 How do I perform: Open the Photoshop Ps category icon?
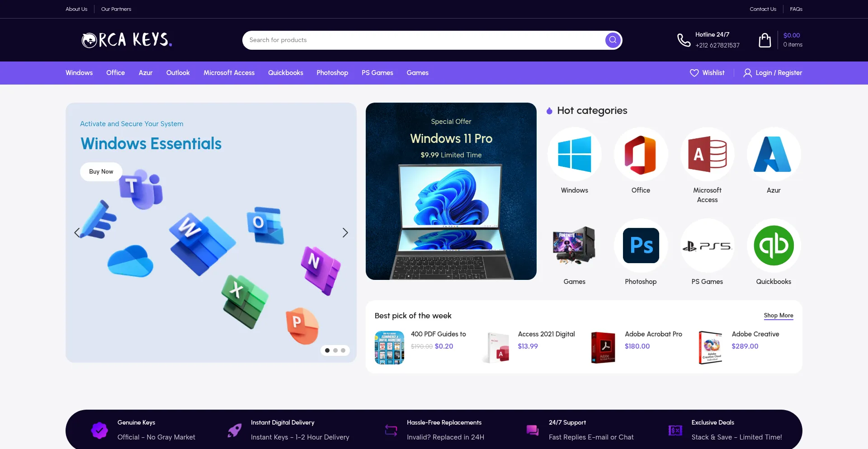tap(641, 246)
